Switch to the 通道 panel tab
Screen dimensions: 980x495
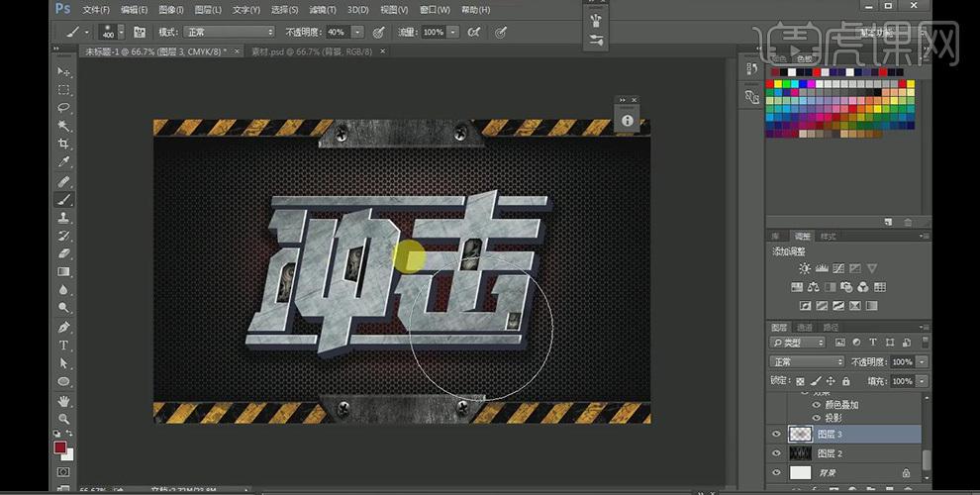click(805, 327)
